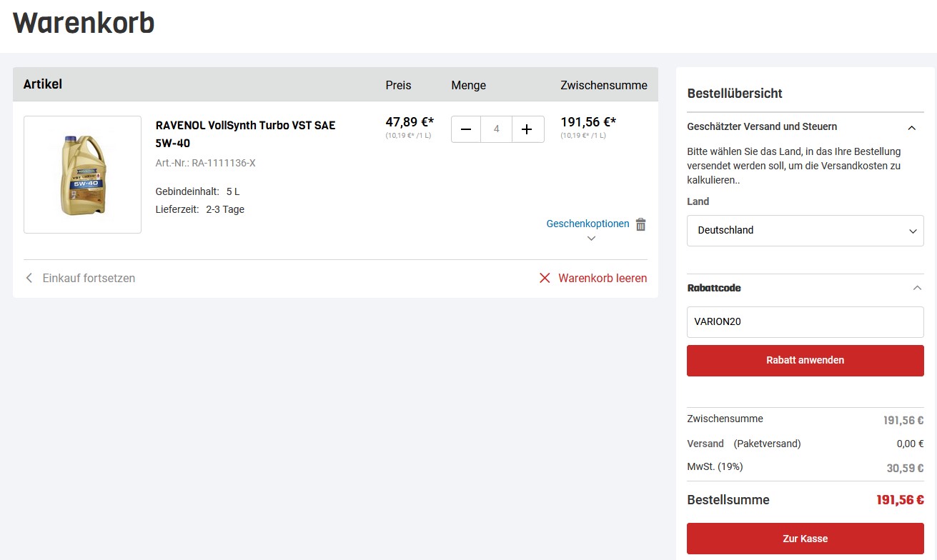
Task: Click the Versand cost 0,00 €
Action: click(x=910, y=444)
